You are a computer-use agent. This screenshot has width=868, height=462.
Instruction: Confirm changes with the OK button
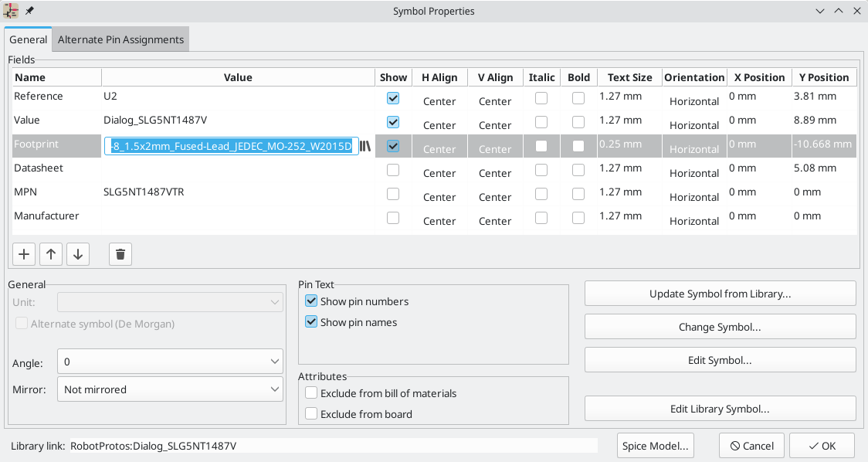click(822, 445)
